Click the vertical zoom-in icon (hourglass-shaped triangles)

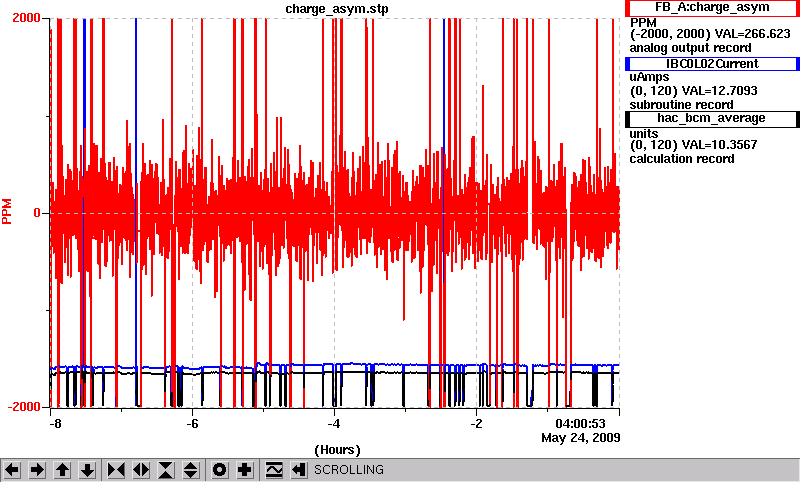pyautogui.click(x=166, y=470)
